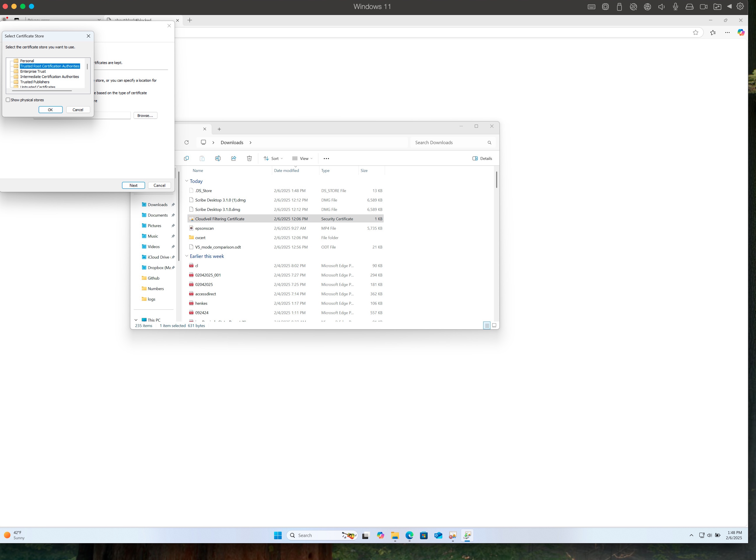This screenshot has width=756, height=560.
Task: Click the Rename icon in File Explorer toolbar
Action: coord(218,158)
